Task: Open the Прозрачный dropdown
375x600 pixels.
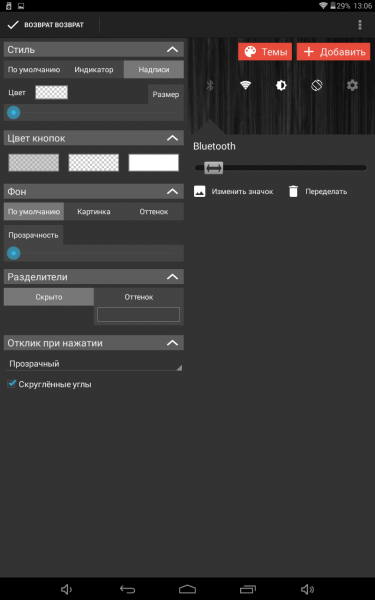Action: 94,364
